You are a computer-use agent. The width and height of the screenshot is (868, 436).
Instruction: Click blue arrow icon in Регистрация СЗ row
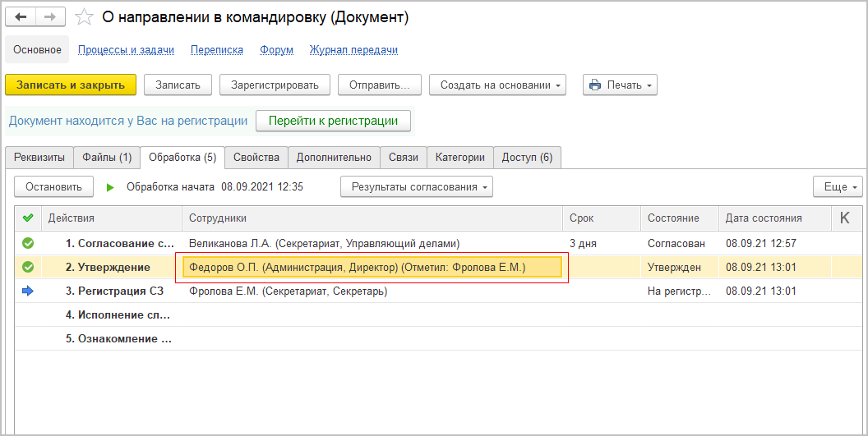(28, 291)
